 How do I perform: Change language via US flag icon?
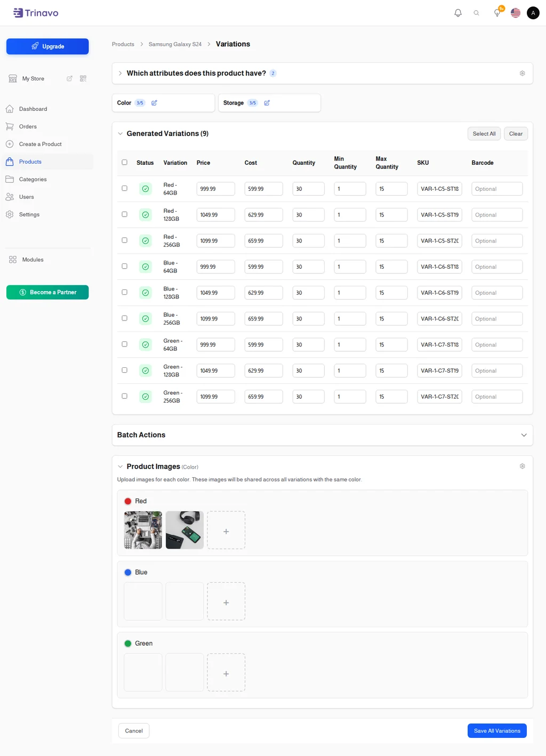pyautogui.click(x=515, y=13)
